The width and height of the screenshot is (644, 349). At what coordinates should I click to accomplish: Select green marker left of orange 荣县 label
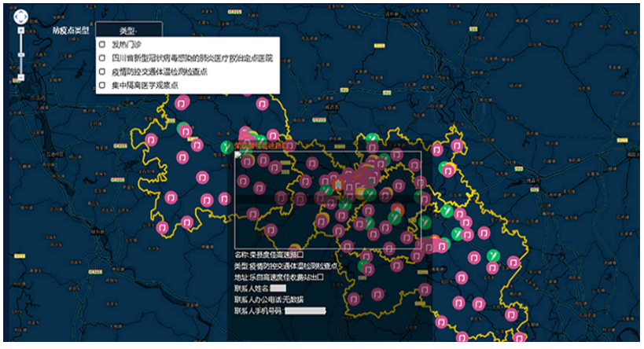(x=226, y=145)
